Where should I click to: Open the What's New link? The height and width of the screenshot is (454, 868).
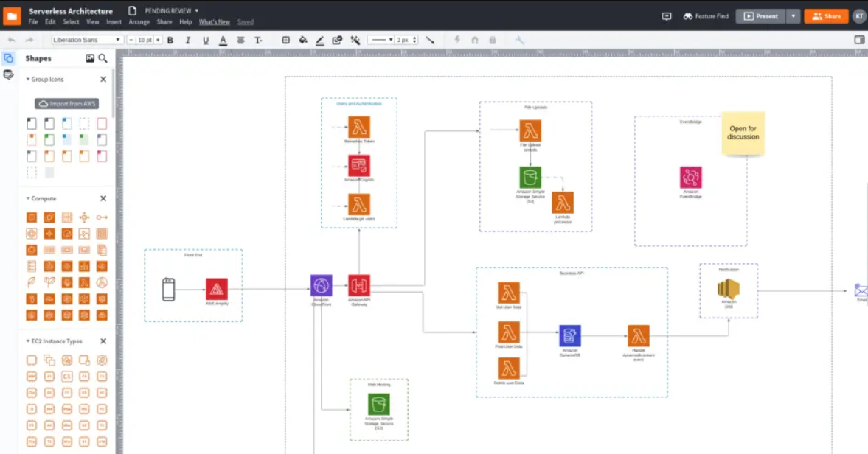click(x=214, y=22)
